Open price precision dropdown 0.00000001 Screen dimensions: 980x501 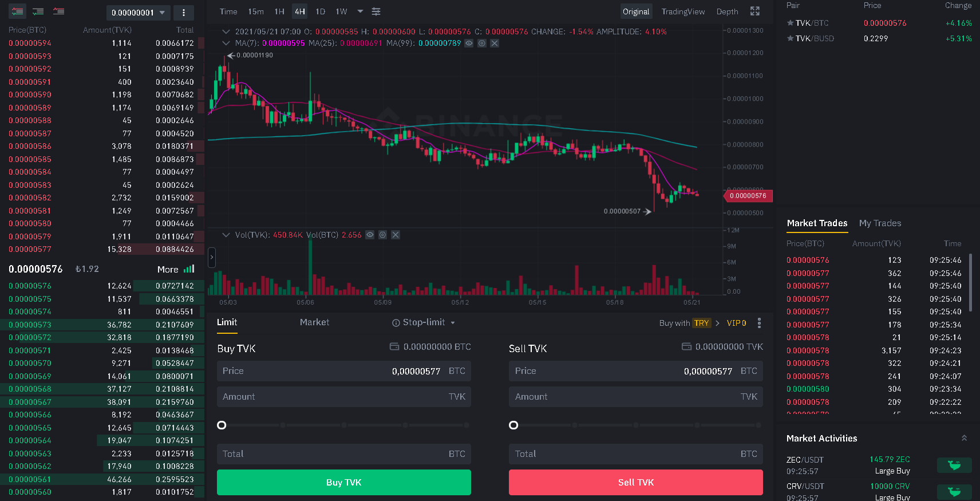pos(138,13)
